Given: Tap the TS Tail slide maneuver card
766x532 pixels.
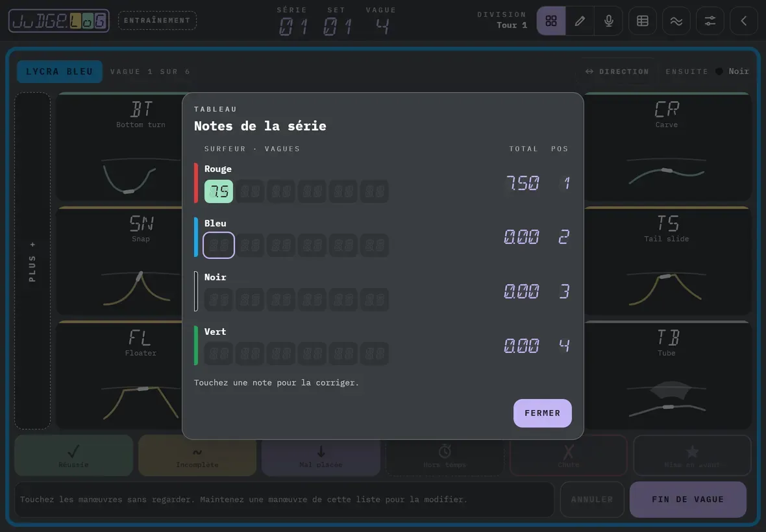Looking at the screenshot, I should click(667, 261).
